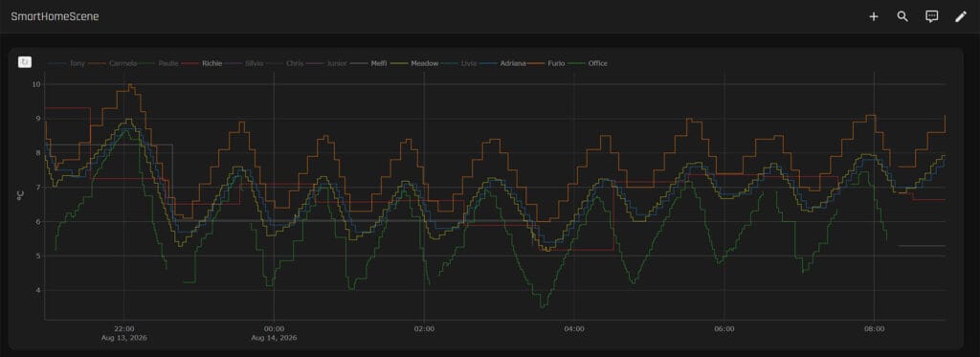
Task: Hide the Meadow series in the legend
Action: (413, 63)
